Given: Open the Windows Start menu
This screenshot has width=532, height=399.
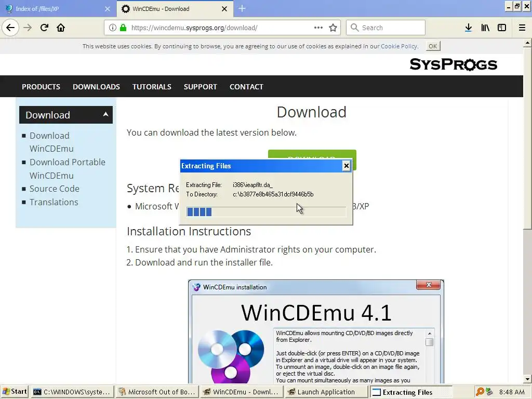Looking at the screenshot, I should pyautogui.click(x=14, y=392).
